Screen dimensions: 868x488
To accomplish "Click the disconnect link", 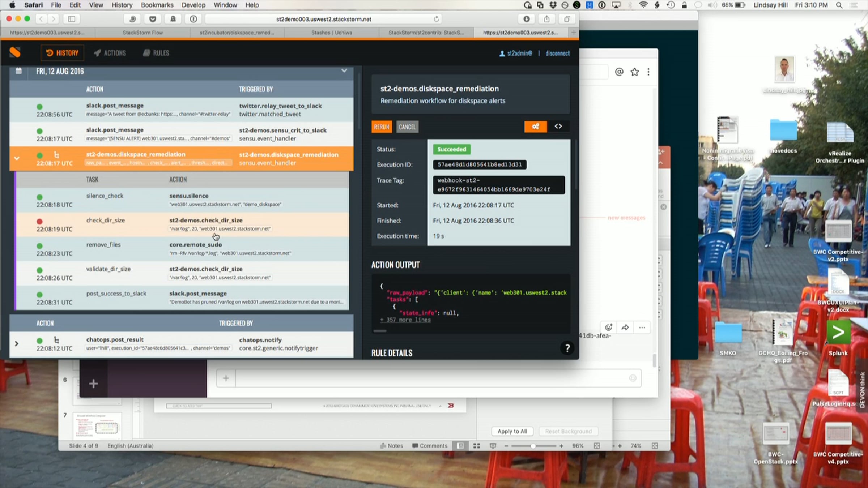I will 557,53.
